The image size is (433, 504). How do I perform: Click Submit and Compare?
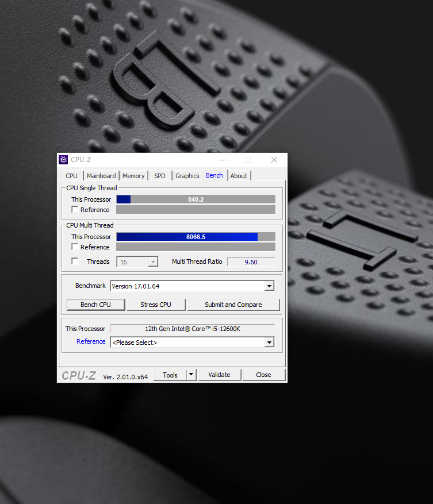[x=233, y=305]
